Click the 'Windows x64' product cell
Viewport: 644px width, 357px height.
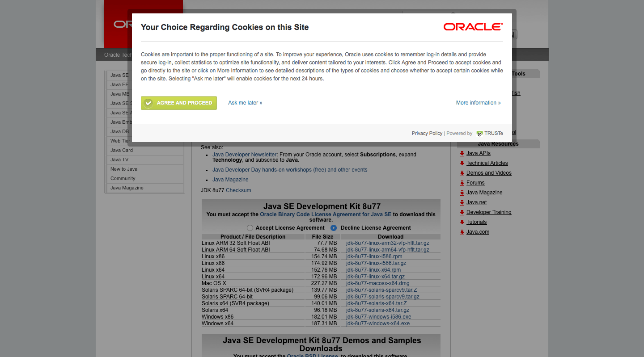253,323
